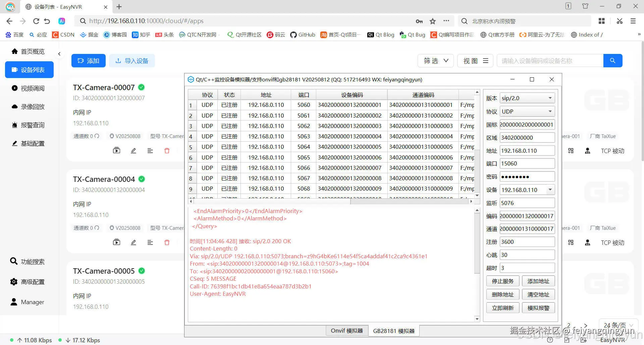Switch to the GB28181 模拟器 tab

point(394,331)
